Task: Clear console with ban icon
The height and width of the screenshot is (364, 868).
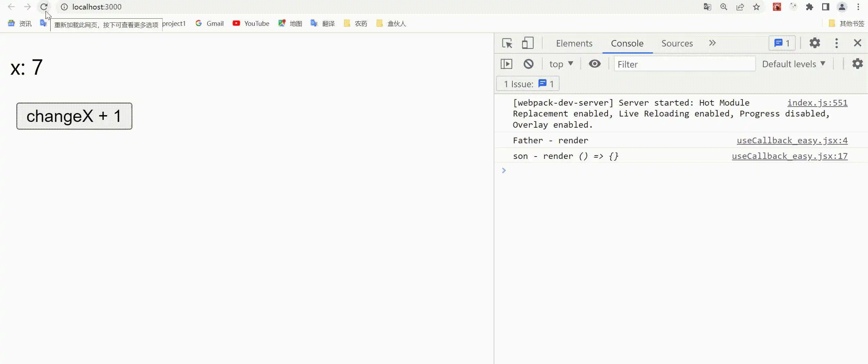Action: (528, 64)
